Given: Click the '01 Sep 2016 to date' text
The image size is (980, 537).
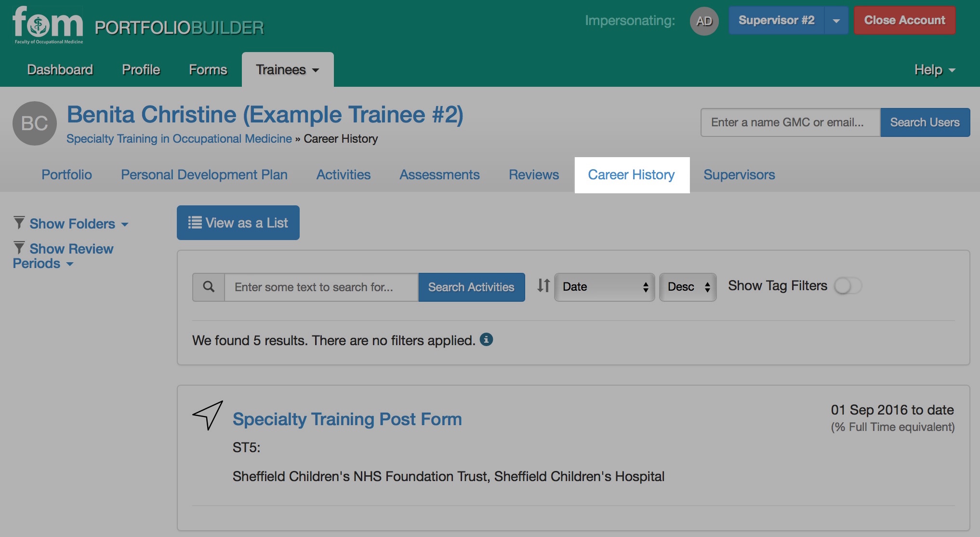Looking at the screenshot, I should point(892,410).
